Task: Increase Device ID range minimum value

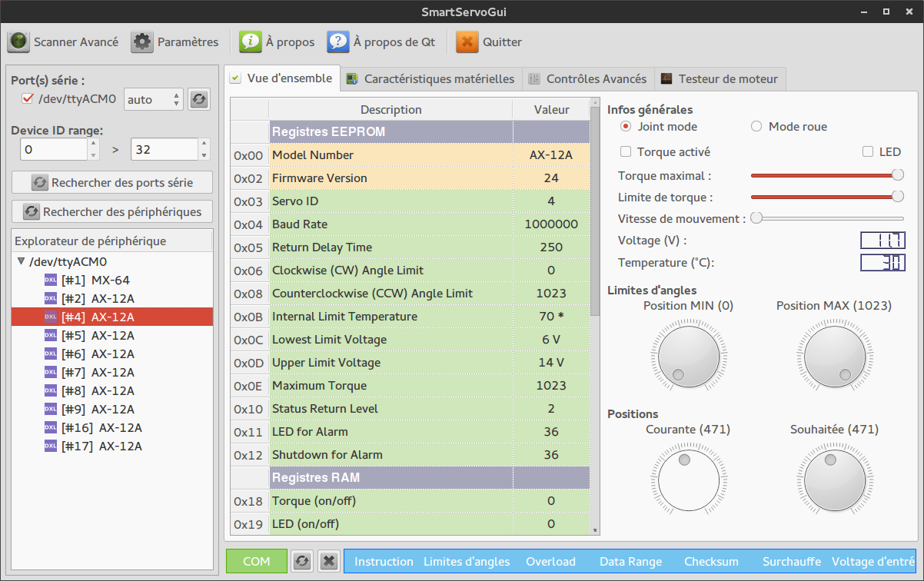Action: (x=93, y=144)
